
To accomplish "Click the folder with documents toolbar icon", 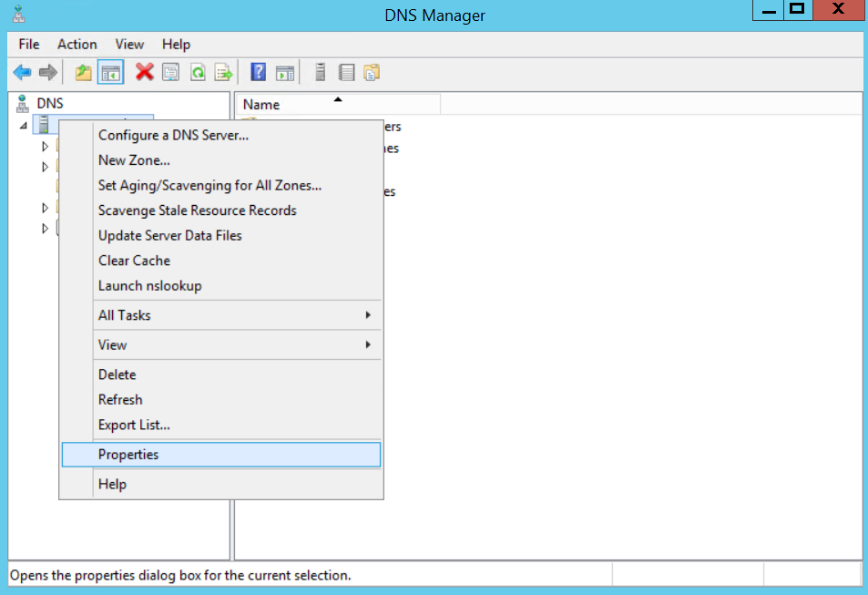I will 372,72.
